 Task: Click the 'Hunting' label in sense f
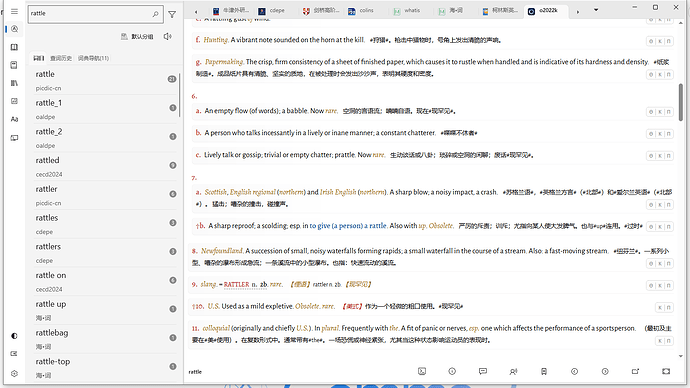click(216, 40)
